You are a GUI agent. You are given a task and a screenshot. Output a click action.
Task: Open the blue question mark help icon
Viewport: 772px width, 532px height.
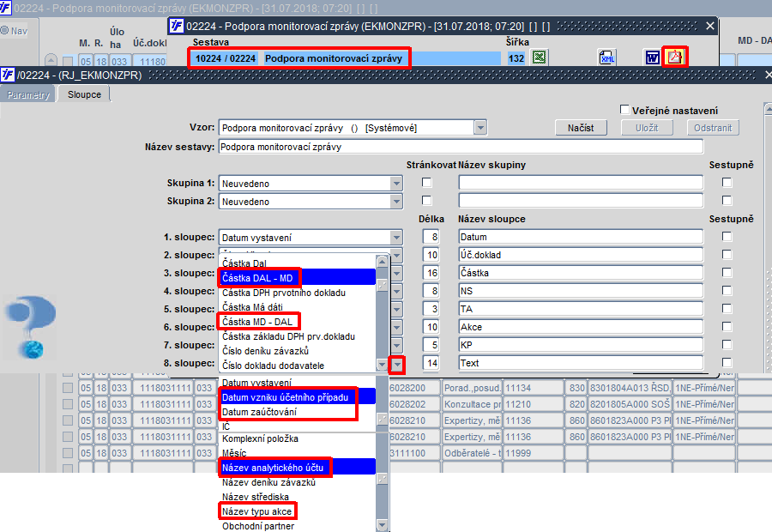coord(31,327)
